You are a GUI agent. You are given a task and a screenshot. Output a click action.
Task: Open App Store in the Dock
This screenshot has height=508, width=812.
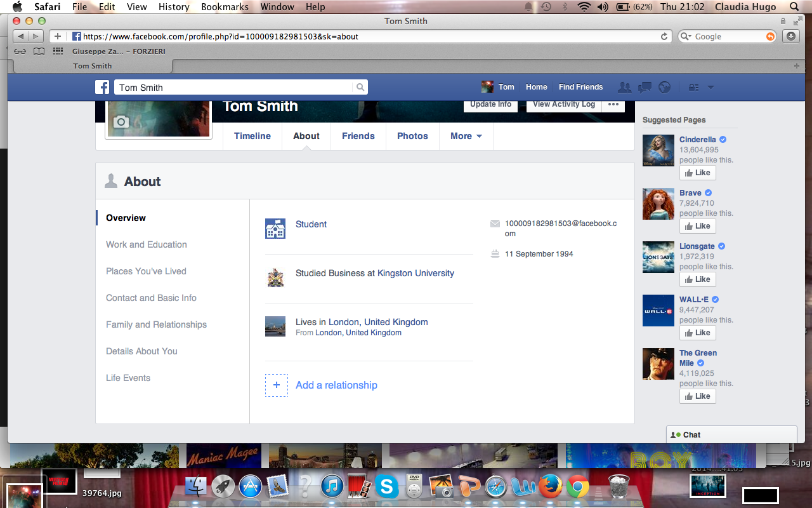click(x=251, y=487)
